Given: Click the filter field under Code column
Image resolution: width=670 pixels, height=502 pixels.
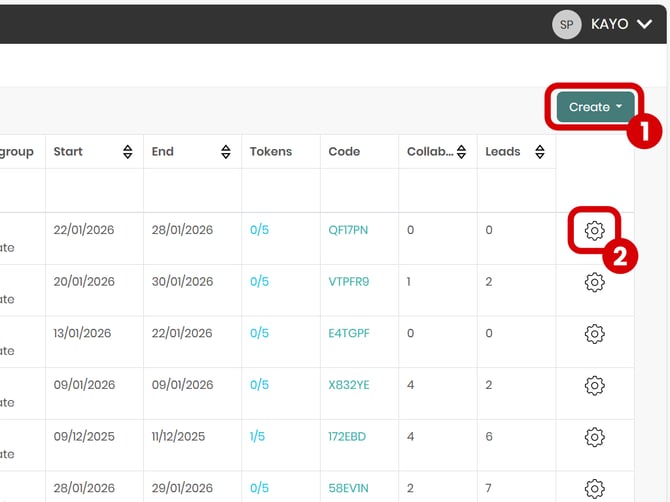Looking at the screenshot, I should [x=359, y=190].
